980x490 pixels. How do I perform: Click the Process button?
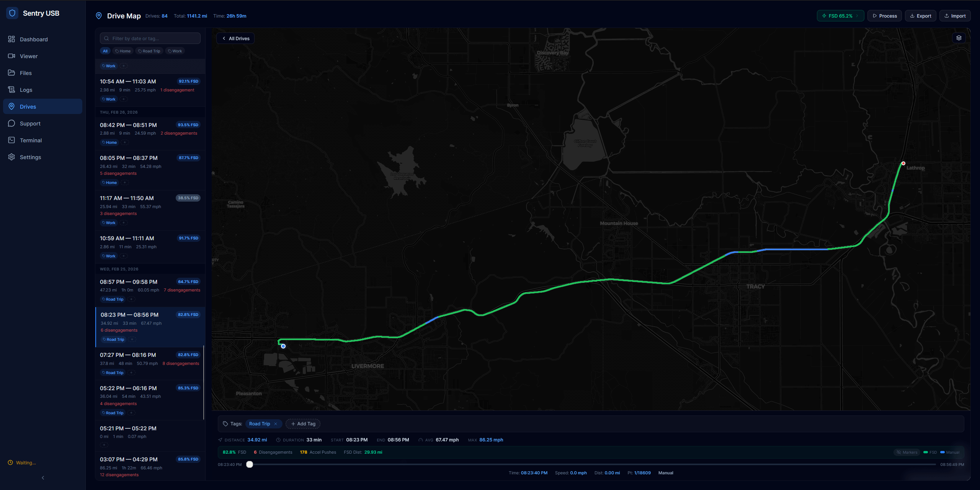click(884, 16)
